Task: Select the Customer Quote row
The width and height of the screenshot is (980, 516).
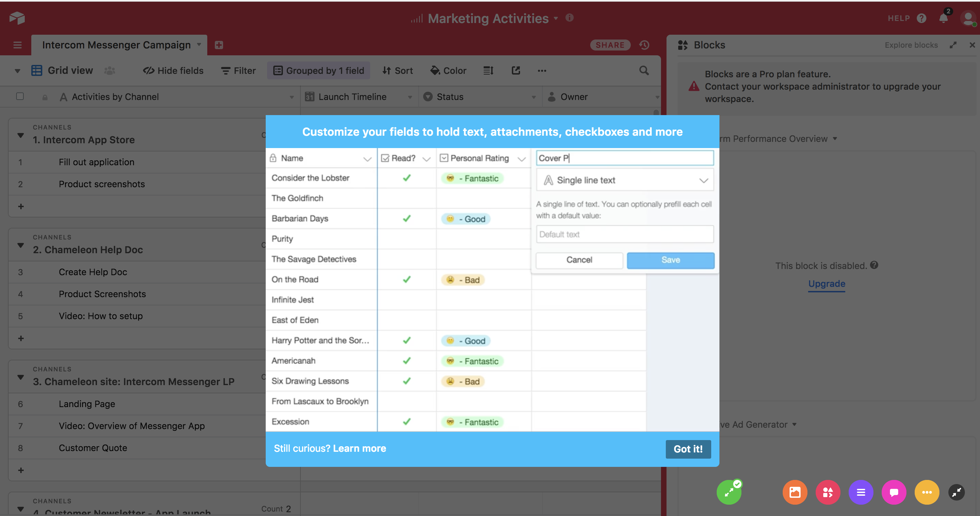Action: click(137, 448)
